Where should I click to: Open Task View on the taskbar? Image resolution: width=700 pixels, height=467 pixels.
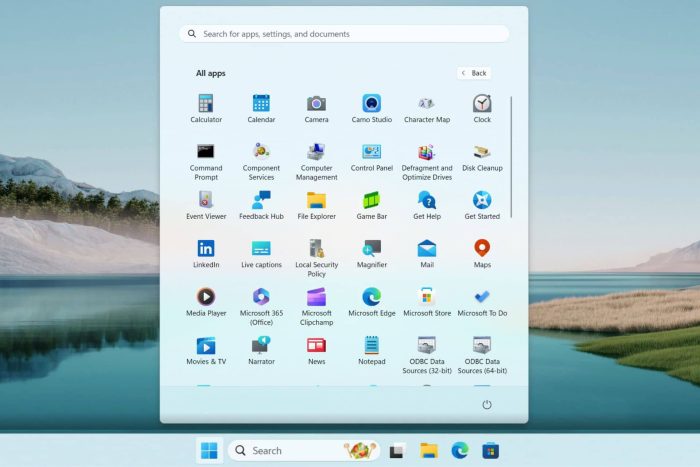point(396,451)
